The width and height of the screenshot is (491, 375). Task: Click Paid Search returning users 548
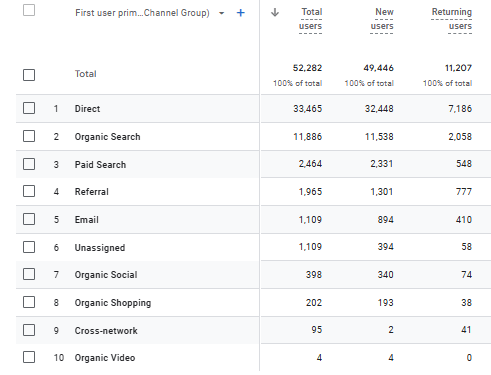(x=464, y=164)
